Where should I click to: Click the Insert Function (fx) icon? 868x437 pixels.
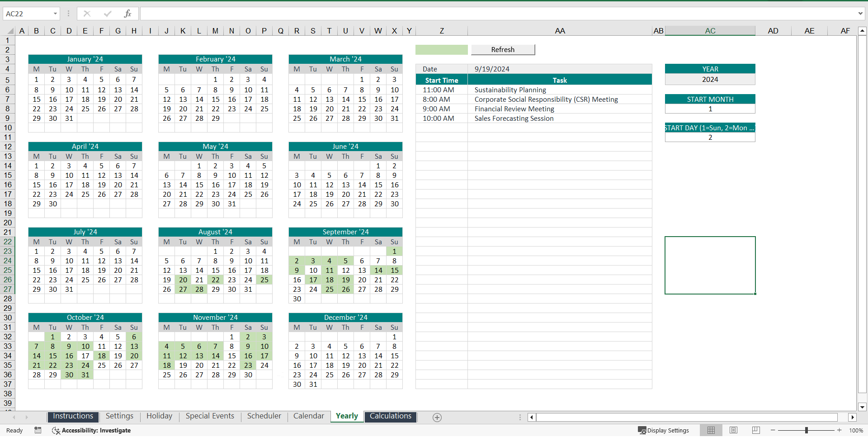point(128,14)
